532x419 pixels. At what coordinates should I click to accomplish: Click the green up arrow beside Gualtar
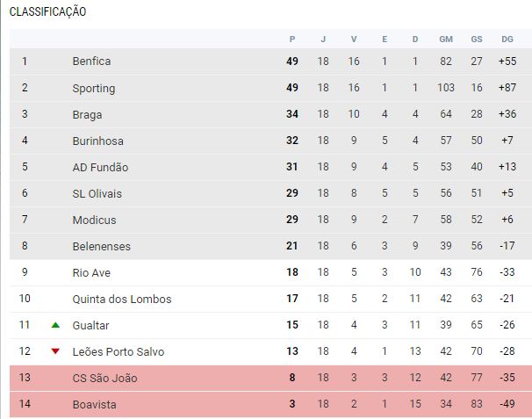(x=55, y=325)
